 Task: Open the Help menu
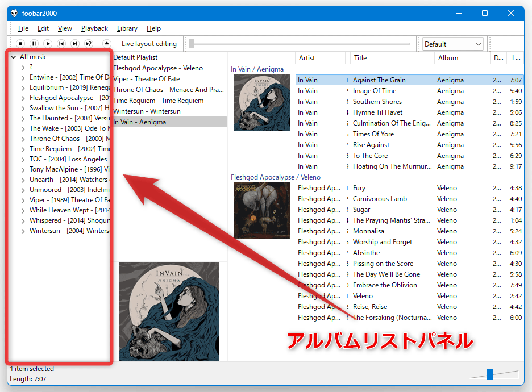point(153,28)
